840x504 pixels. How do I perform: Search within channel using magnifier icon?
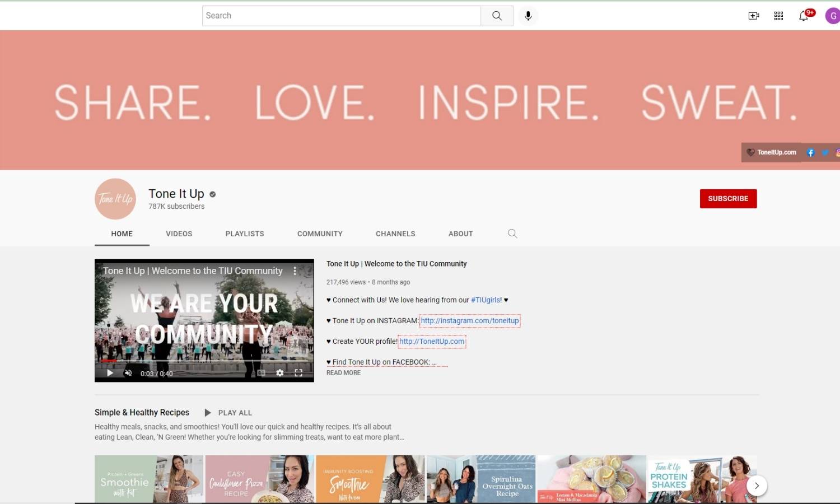[512, 234]
